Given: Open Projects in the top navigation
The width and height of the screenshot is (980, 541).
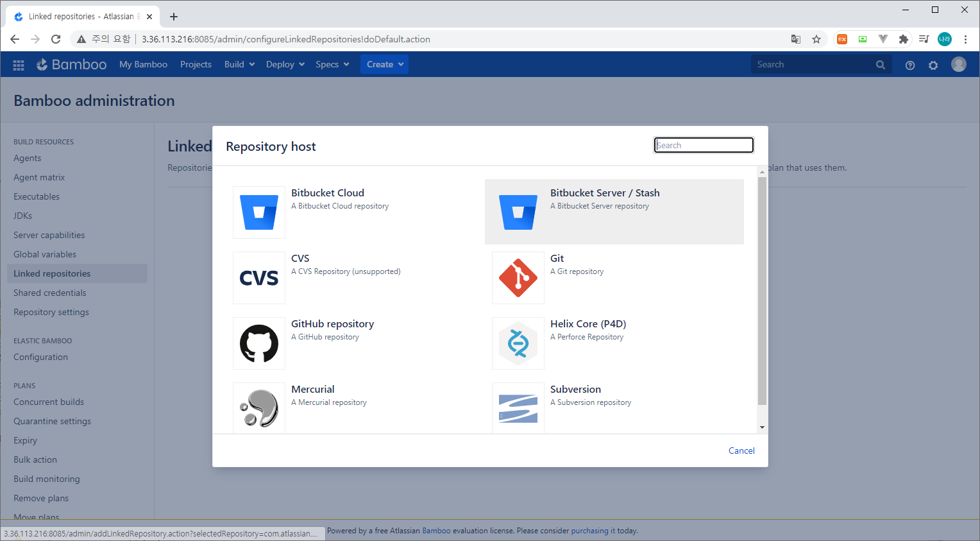Looking at the screenshot, I should tap(196, 64).
